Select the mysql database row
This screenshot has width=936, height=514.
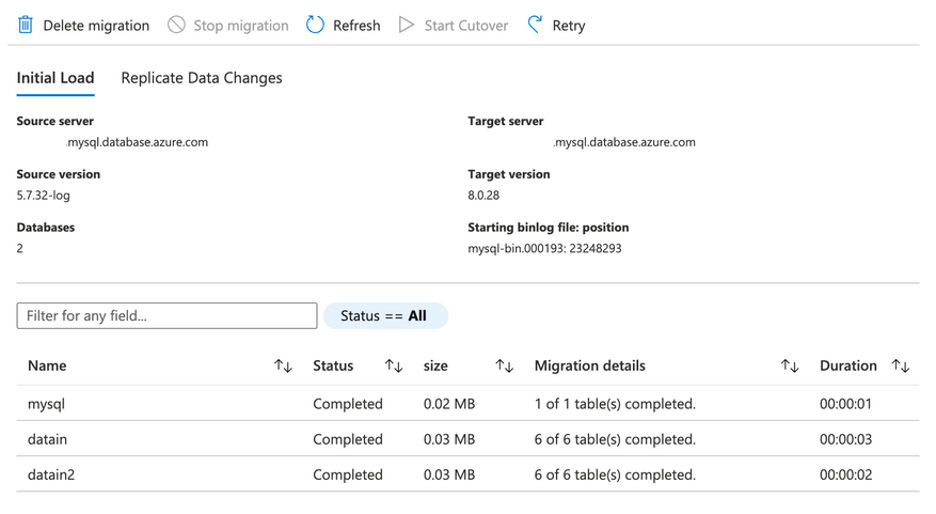(46, 404)
